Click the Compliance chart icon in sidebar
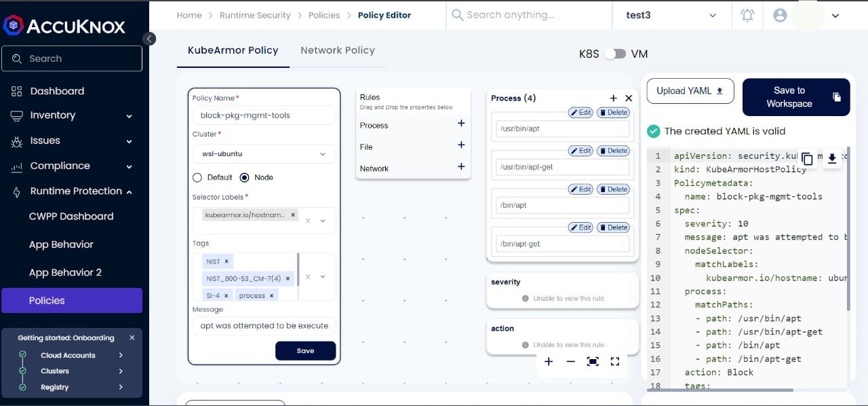Image resolution: width=868 pixels, height=406 pixels. coord(17,166)
